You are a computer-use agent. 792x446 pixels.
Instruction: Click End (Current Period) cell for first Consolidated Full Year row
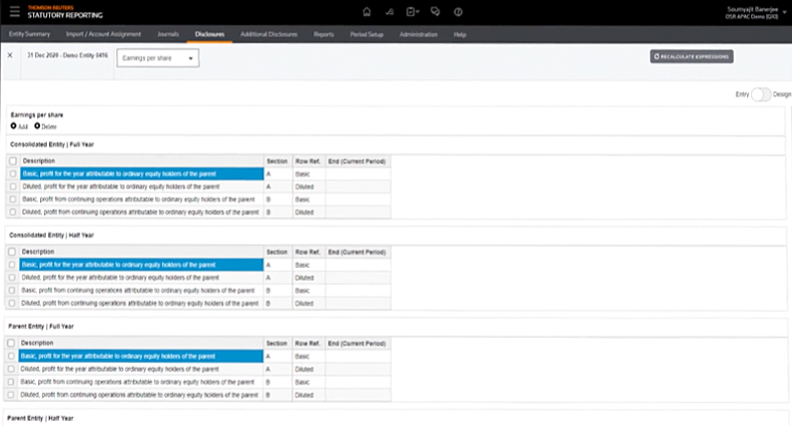[356, 173]
